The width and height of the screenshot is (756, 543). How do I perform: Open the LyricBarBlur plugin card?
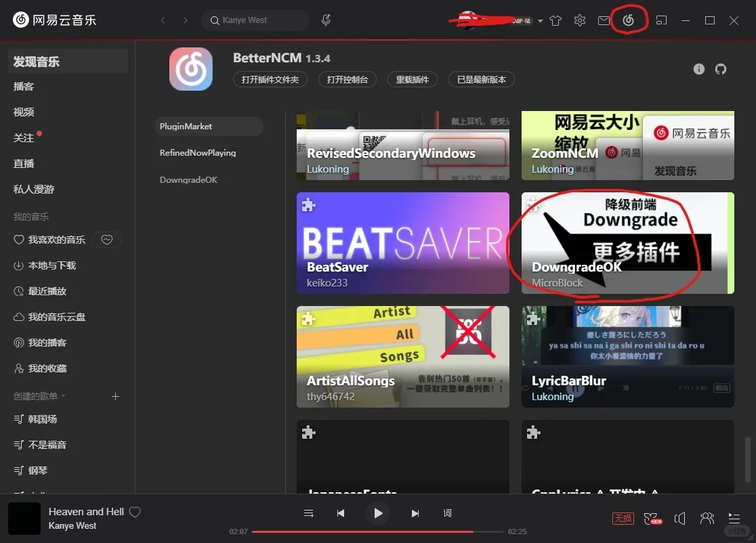point(628,357)
